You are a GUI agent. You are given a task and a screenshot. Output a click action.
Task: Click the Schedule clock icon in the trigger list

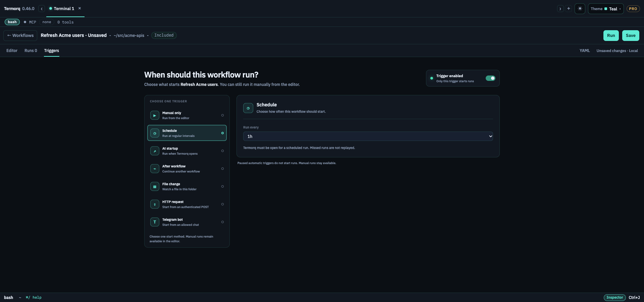(155, 133)
